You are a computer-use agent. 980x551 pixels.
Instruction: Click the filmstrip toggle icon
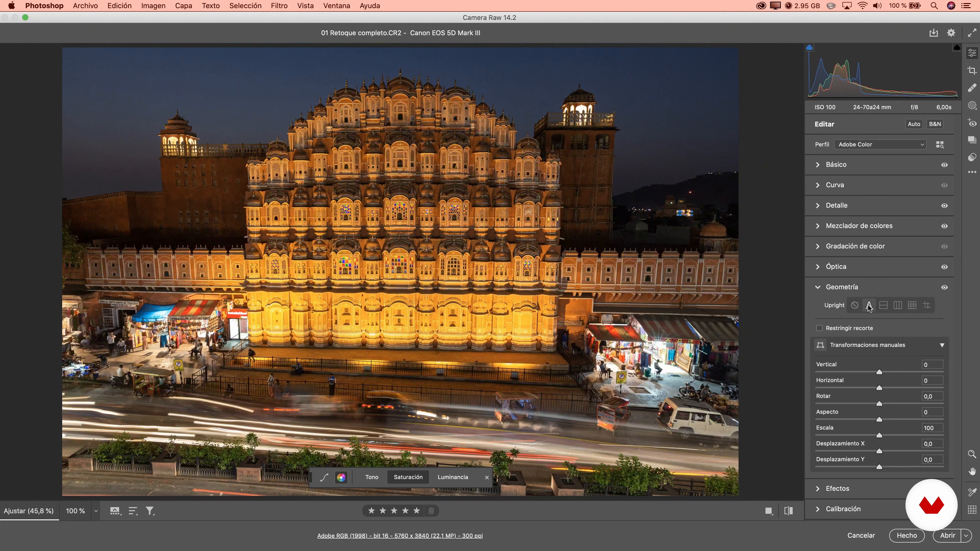pyautogui.click(x=115, y=511)
